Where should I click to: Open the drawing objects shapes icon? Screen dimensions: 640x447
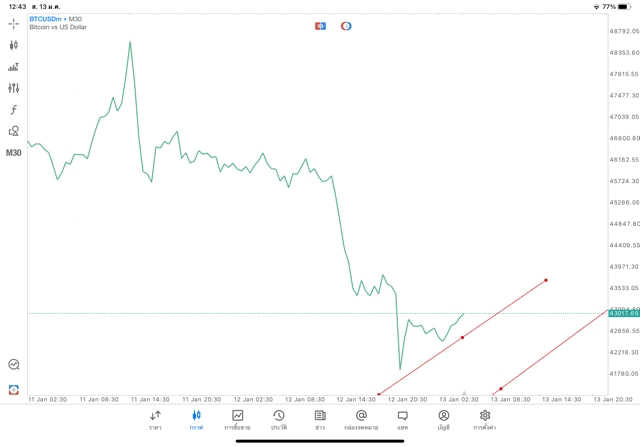pos(14,131)
